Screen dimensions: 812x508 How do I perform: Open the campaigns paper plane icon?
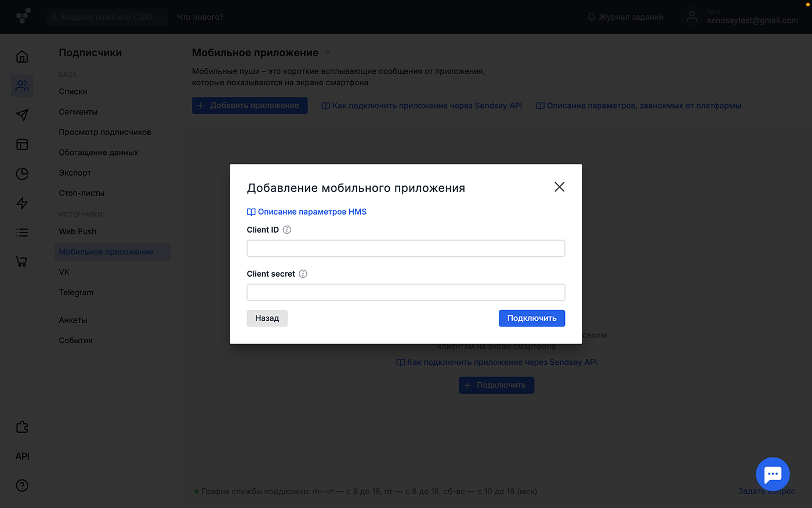(22, 115)
